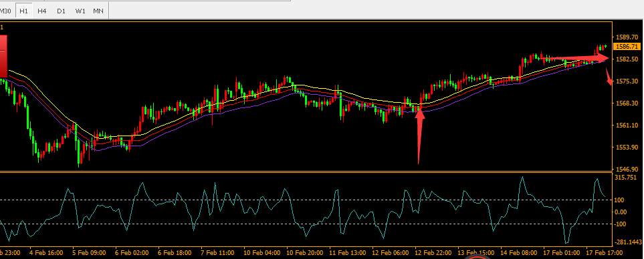Screen dimensions: 644x259
Task: Select the H1 timeframe button
Action: coord(24,11)
